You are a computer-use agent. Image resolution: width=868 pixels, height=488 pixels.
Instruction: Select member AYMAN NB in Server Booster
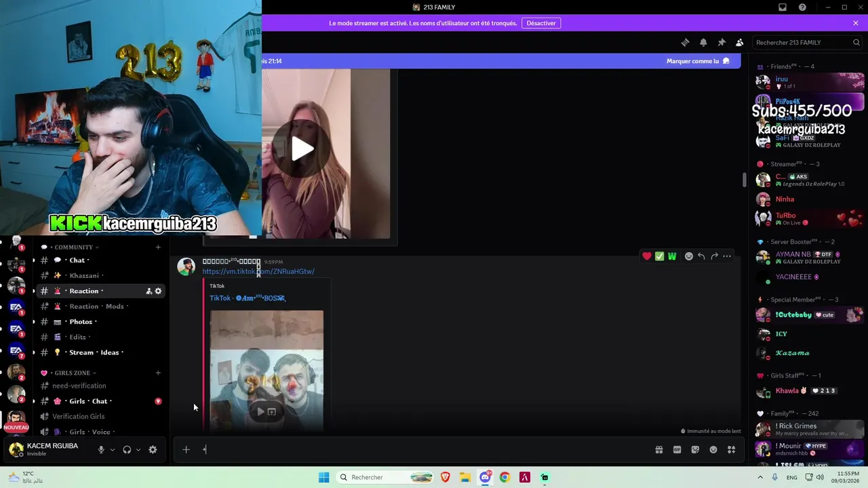[809, 258]
